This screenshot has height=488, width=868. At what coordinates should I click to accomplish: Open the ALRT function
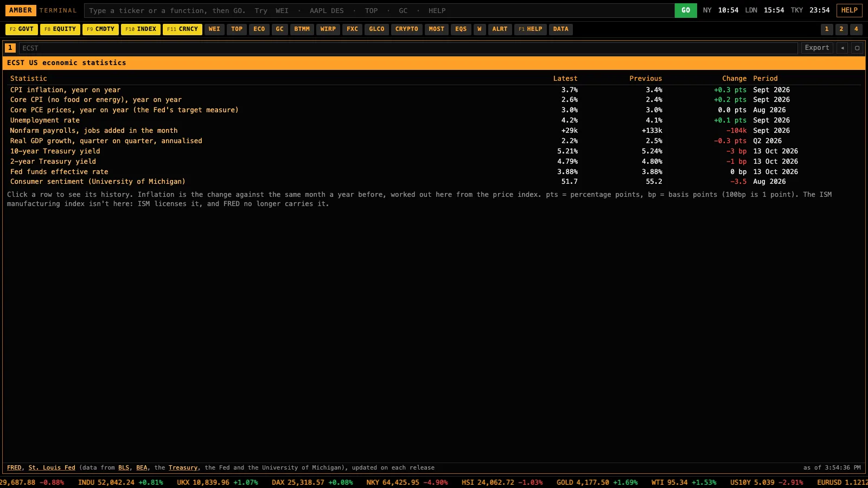pos(500,29)
